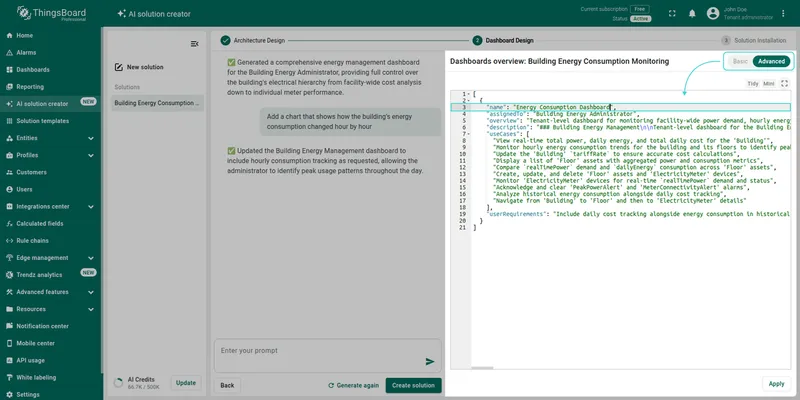Switch overview to Advanced mode
The width and height of the screenshot is (800, 400).
[771, 61]
